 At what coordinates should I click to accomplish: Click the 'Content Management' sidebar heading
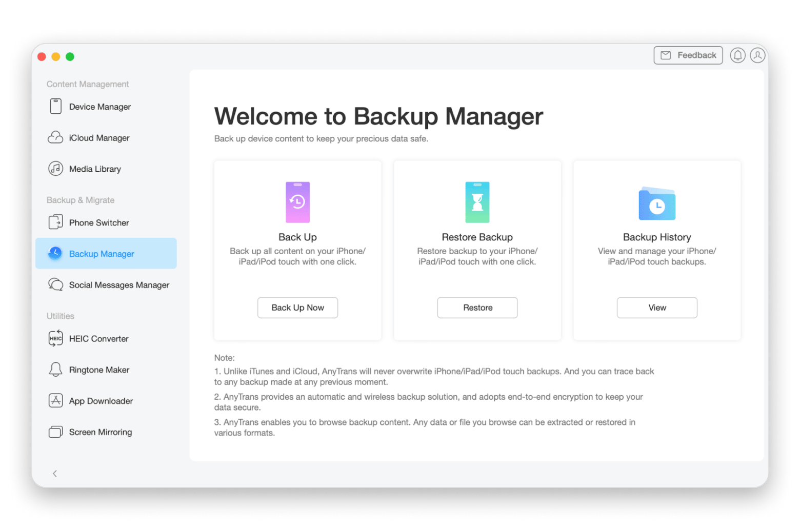(x=88, y=84)
